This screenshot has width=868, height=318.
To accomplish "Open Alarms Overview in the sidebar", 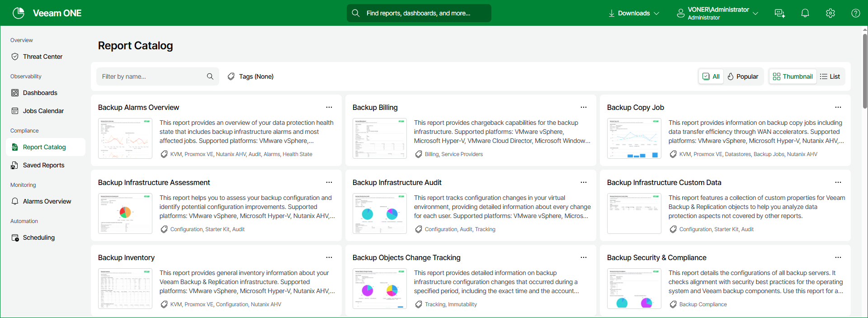I will click(x=46, y=201).
